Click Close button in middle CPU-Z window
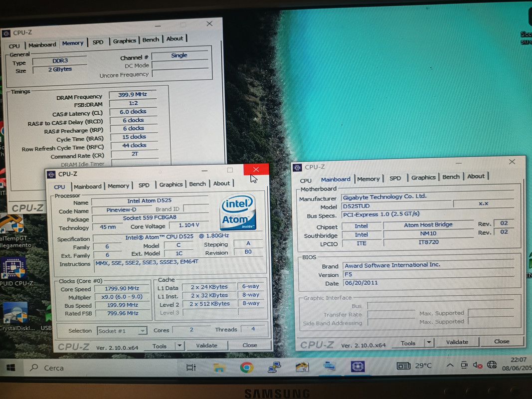The width and height of the screenshot is (532, 399). click(x=250, y=345)
